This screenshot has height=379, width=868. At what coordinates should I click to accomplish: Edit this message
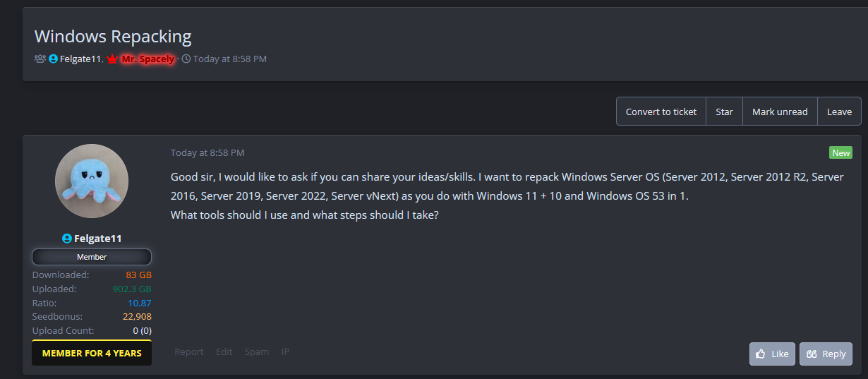224,351
